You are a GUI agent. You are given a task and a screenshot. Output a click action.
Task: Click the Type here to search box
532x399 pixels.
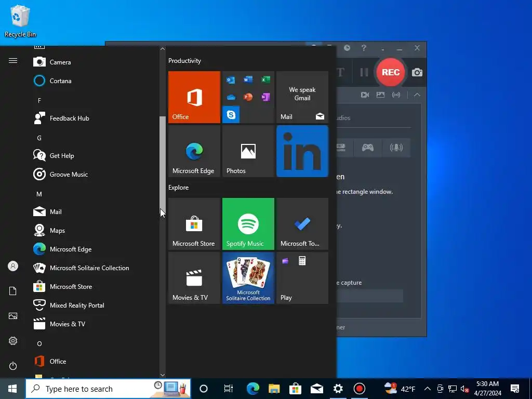coord(108,389)
